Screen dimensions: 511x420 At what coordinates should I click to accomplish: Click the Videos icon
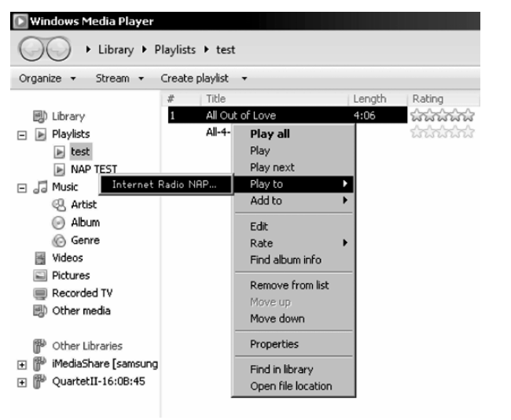coord(40,258)
